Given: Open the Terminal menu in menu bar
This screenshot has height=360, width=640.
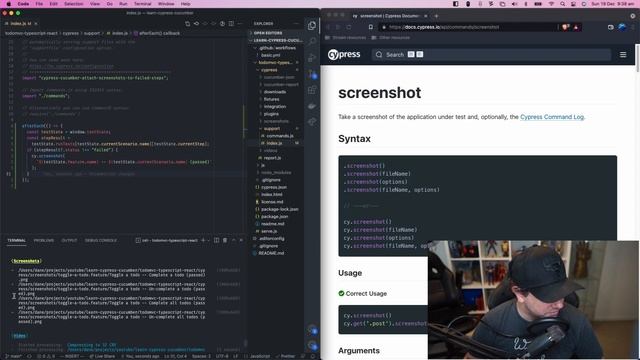Looking at the screenshot, I should click(142, 4).
